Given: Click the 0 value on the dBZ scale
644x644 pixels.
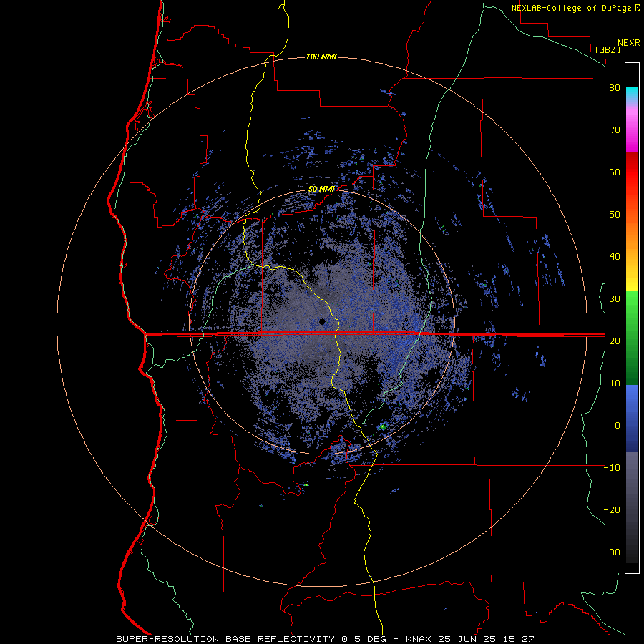Looking at the screenshot, I should (618, 426).
